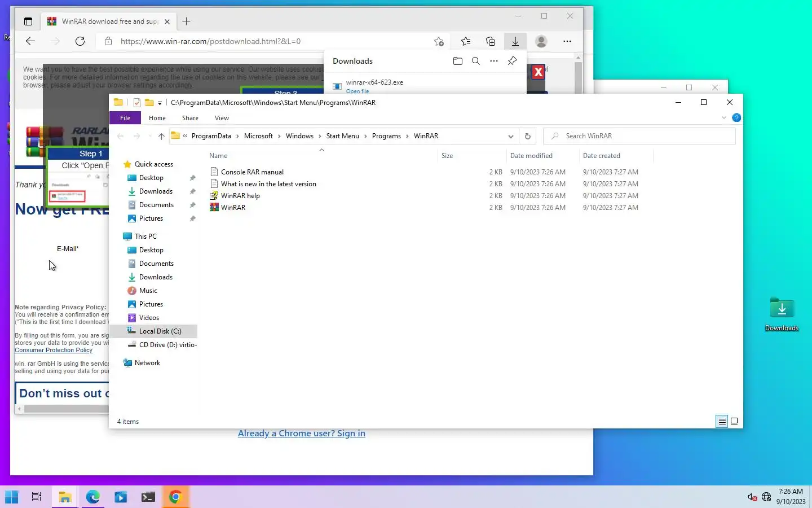The width and height of the screenshot is (812, 508).
Task: Open Edge Settings and more menu
Action: (x=567, y=41)
